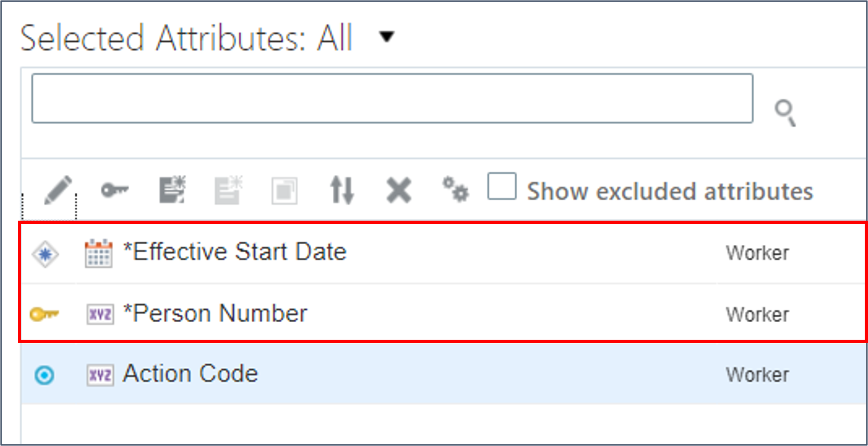Click the Worker label on Person Number row

(x=757, y=313)
